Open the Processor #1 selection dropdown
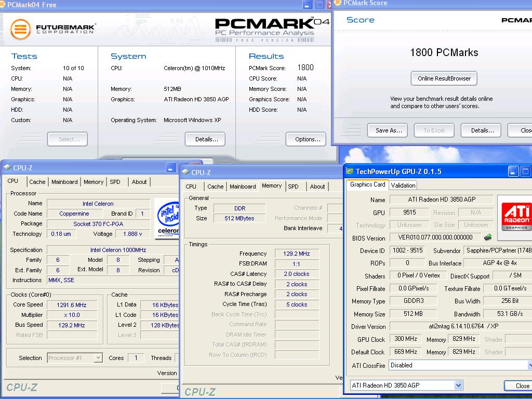Viewport: 532px width, 399px height. [x=98, y=358]
